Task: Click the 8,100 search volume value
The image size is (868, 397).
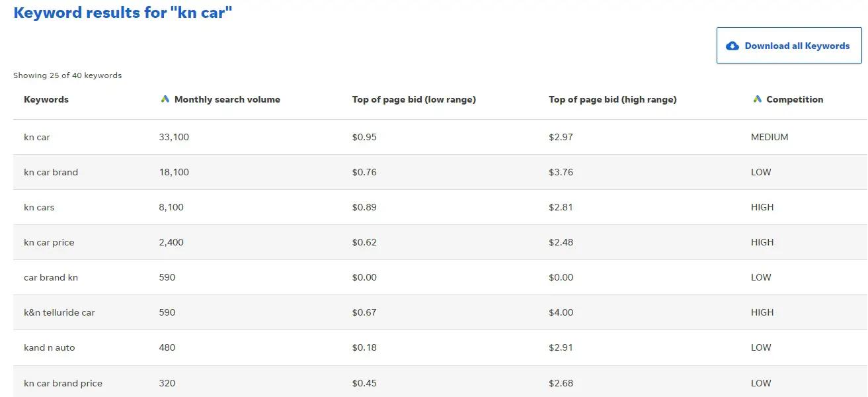Action: (171, 207)
